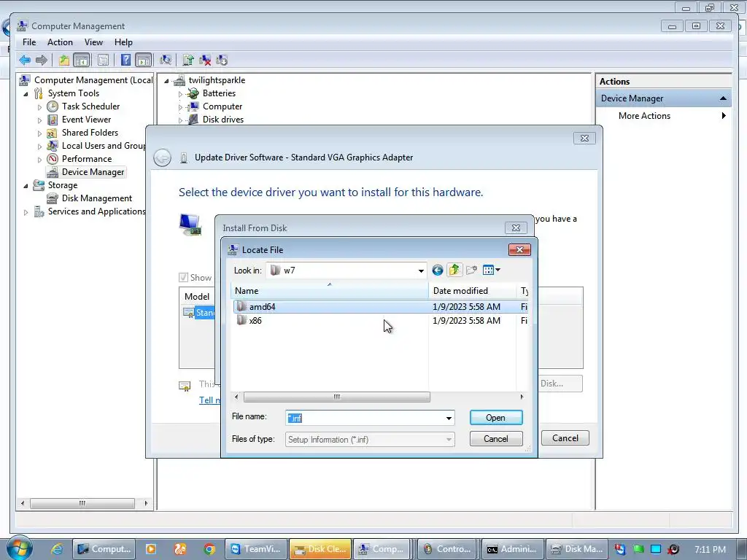Toggle the Show/Hide Console Tree toolbar icon

point(82,60)
